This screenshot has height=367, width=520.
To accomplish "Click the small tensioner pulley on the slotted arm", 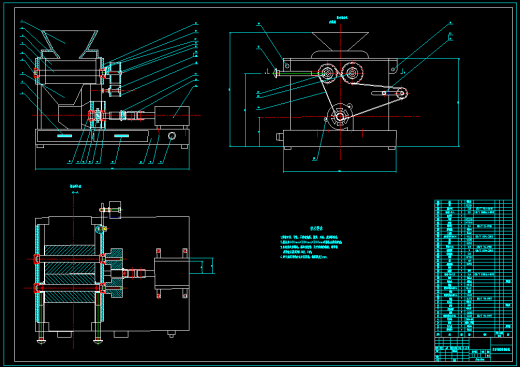I will (x=402, y=93).
